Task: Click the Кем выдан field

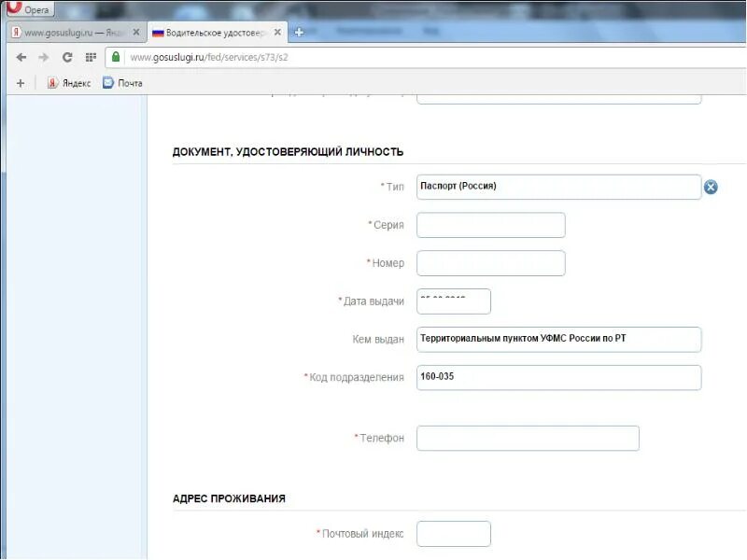Action: pyautogui.click(x=558, y=339)
